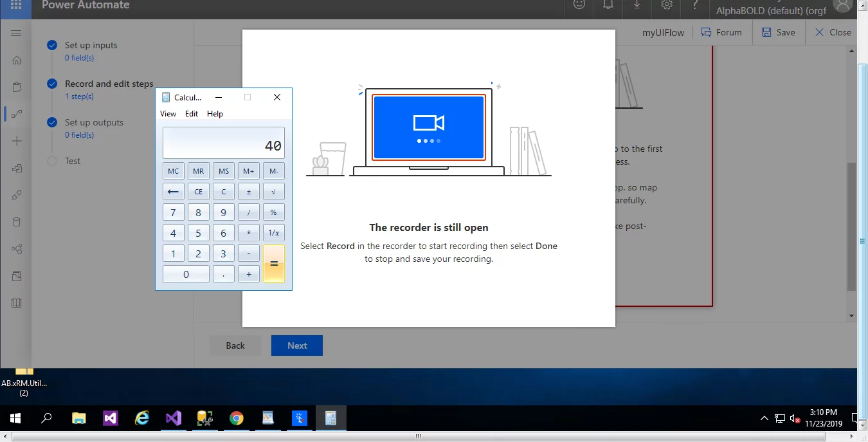Open Calculator View menu
Viewport: 868px width, 442px height.
coord(168,114)
